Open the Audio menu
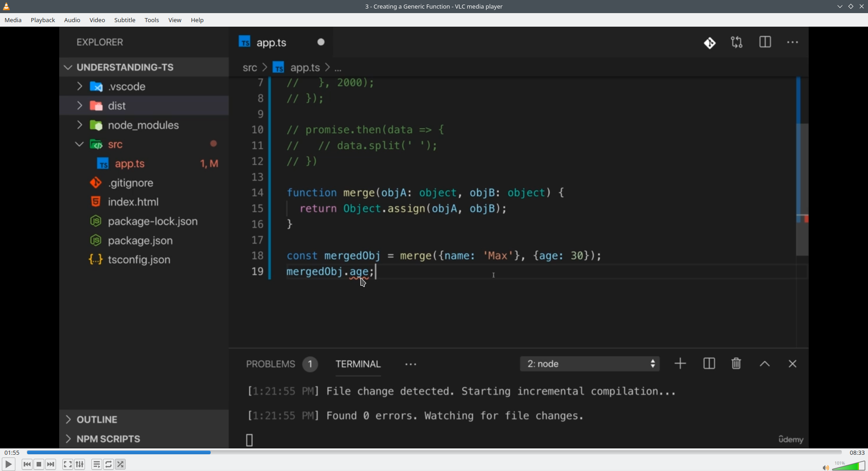The image size is (868, 471). [72, 20]
